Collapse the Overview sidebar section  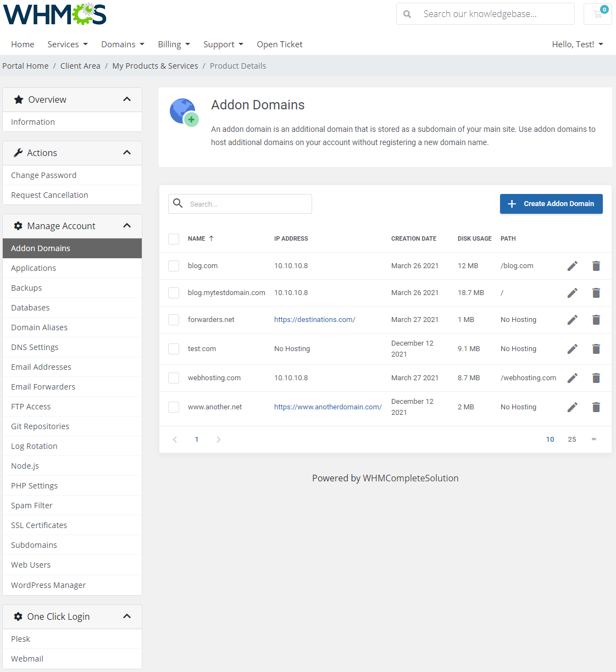pyautogui.click(x=127, y=99)
